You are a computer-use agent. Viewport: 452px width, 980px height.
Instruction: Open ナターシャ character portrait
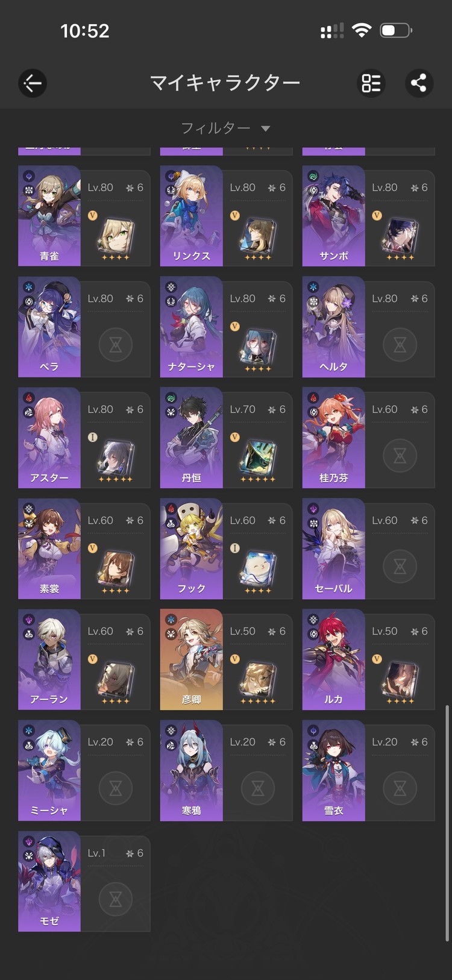(192, 327)
